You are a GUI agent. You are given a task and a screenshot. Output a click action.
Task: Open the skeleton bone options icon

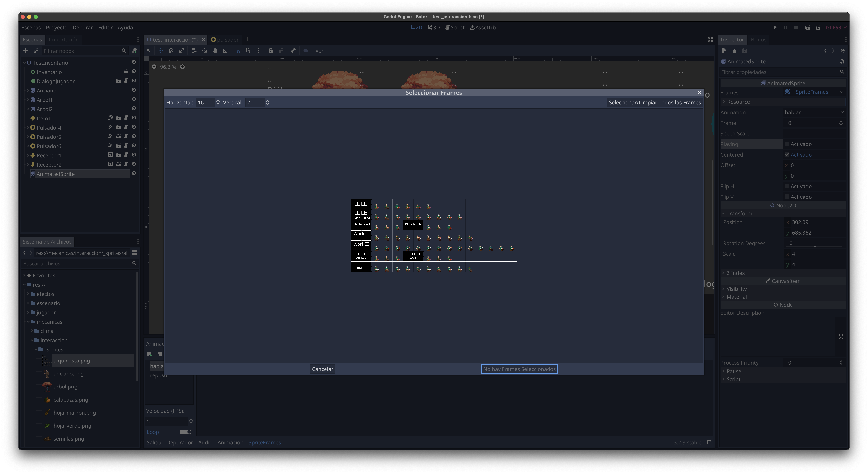pyautogui.click(x=293, y=51)
